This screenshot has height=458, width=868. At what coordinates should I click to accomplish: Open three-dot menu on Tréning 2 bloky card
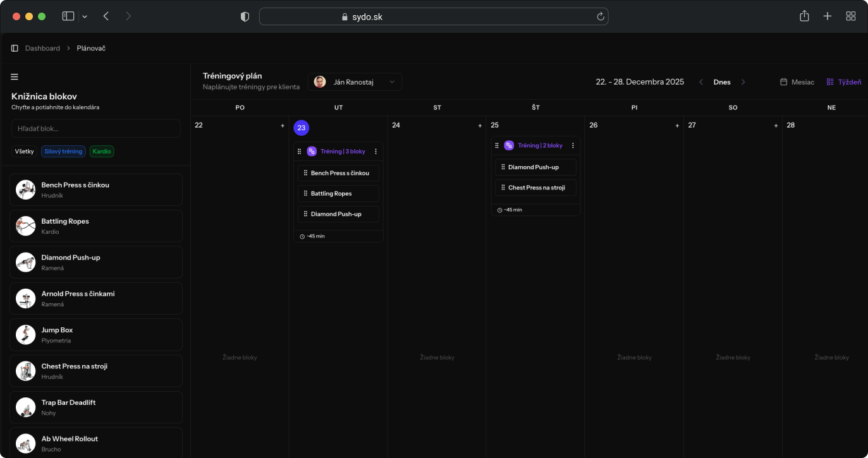(x=573, y=146)
